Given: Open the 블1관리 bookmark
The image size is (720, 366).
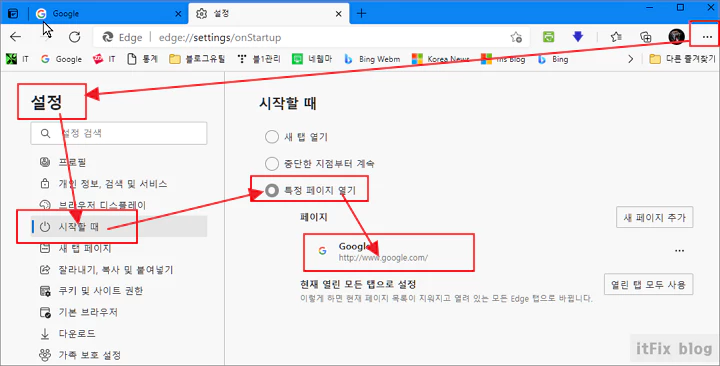Looking at the screenshot, I should [259, 59].
